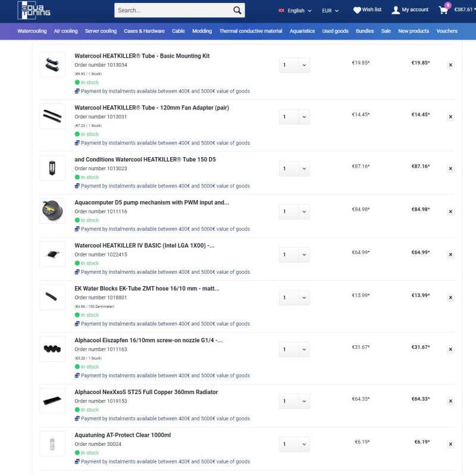Open the Modding menu
The height and width of the screenshot is (475, 476).
click(x=202, y=31)
